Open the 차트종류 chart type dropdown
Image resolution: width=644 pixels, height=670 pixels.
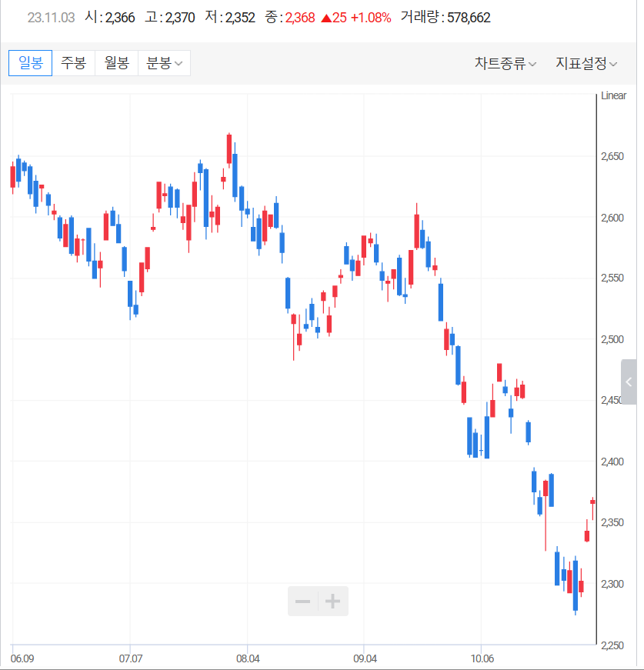(x=505, y=63)
